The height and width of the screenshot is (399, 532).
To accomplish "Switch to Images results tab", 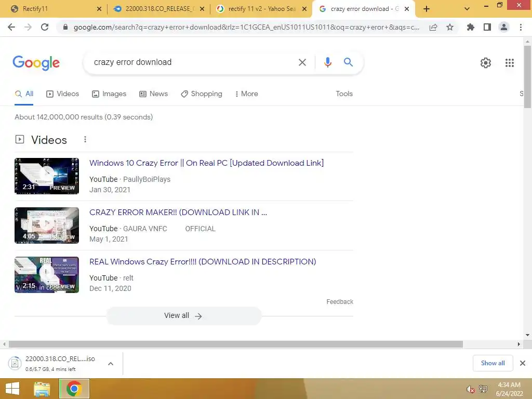I will tap(109, 94).
